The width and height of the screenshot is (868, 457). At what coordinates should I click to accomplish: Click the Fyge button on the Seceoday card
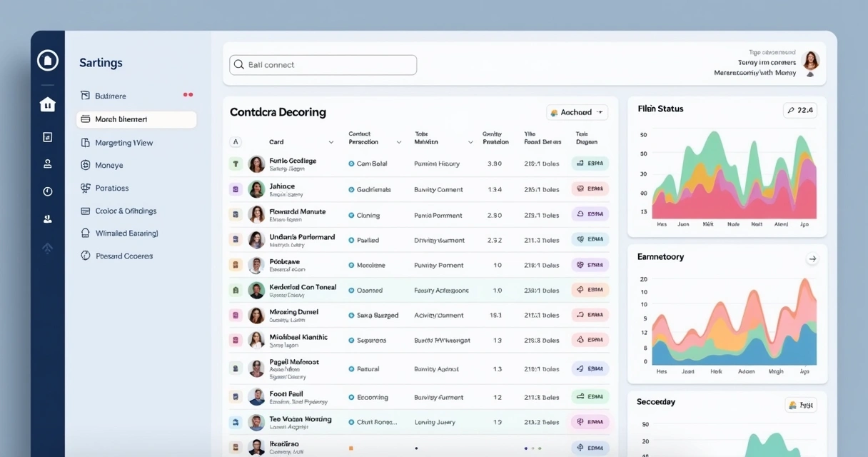tap(801, 404)
